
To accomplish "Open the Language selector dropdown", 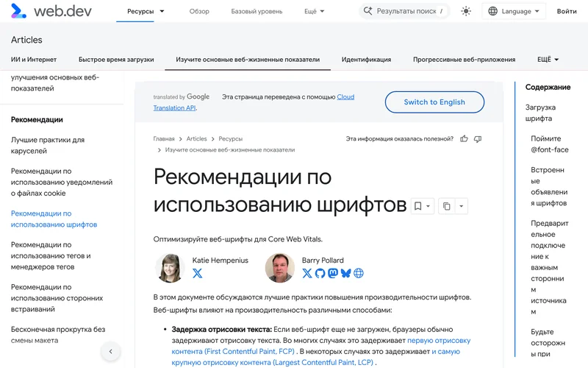I will point(514,11).
